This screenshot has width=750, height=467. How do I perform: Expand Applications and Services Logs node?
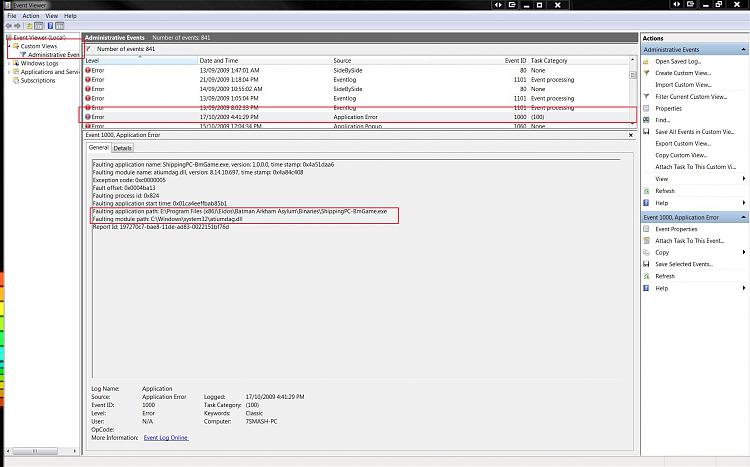click(9, 72)
